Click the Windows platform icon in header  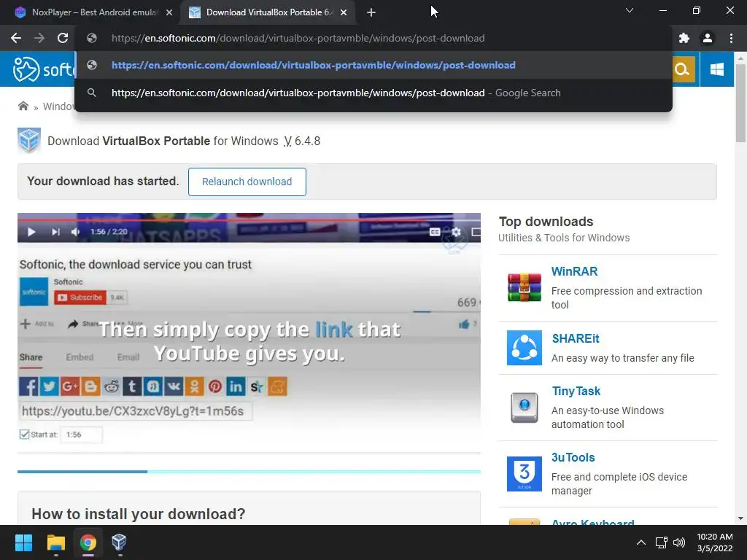point(717,69)
